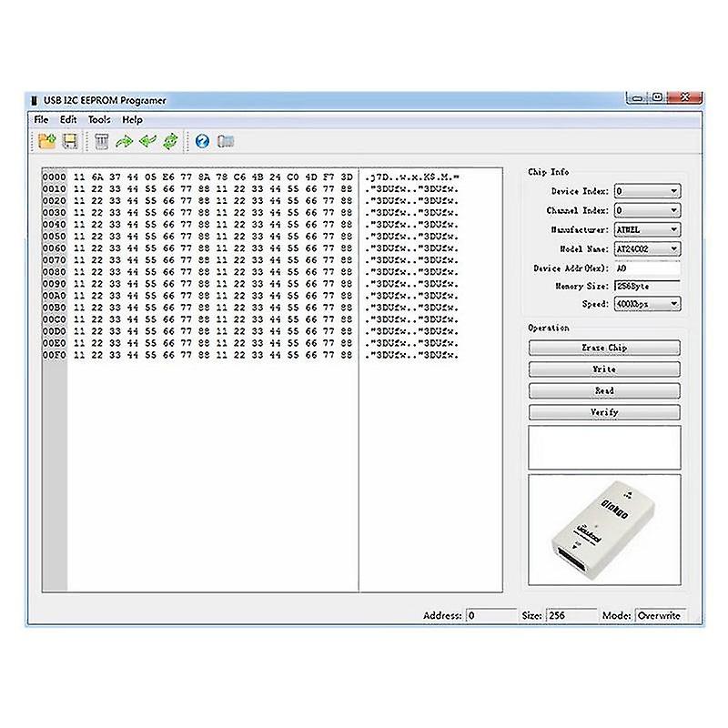Open the Model Name dropdown showing AT24C02

(x=674, y=248)
